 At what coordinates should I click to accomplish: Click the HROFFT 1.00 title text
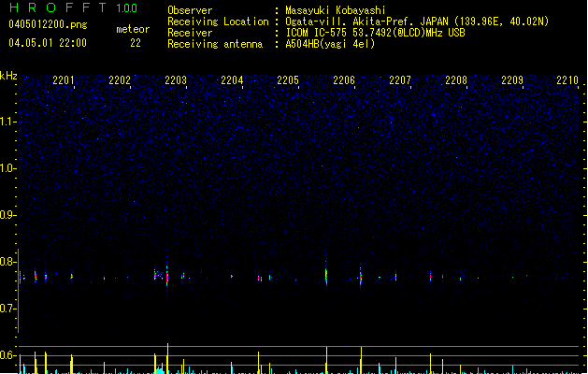click(x=74, y=7)
